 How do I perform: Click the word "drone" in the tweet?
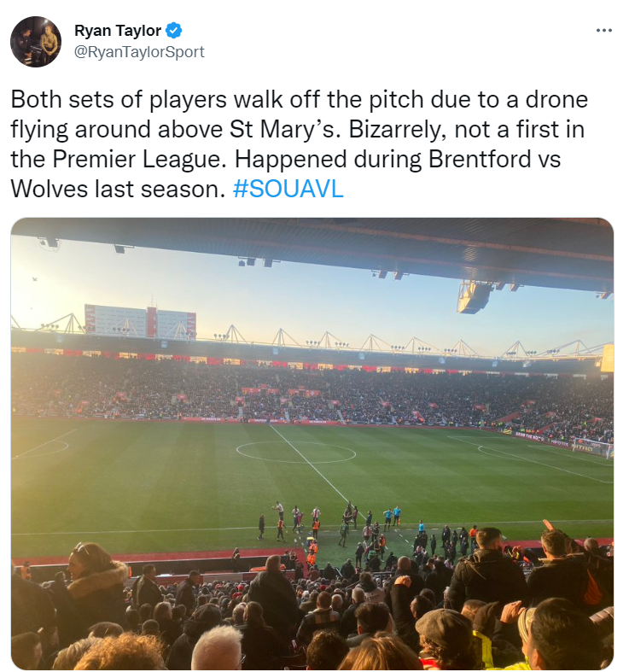tap(556, 99)
